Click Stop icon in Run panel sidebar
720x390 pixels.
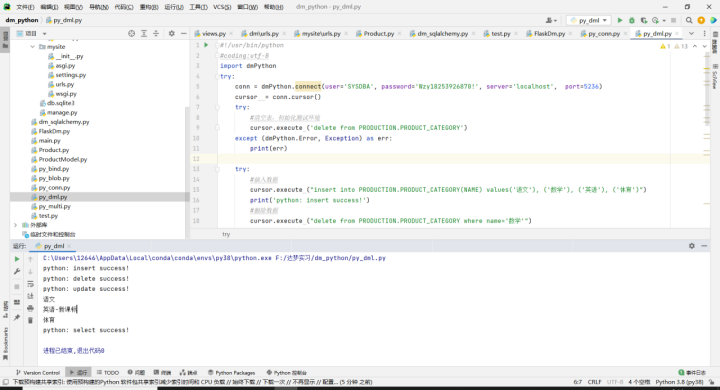coord(17,287)
